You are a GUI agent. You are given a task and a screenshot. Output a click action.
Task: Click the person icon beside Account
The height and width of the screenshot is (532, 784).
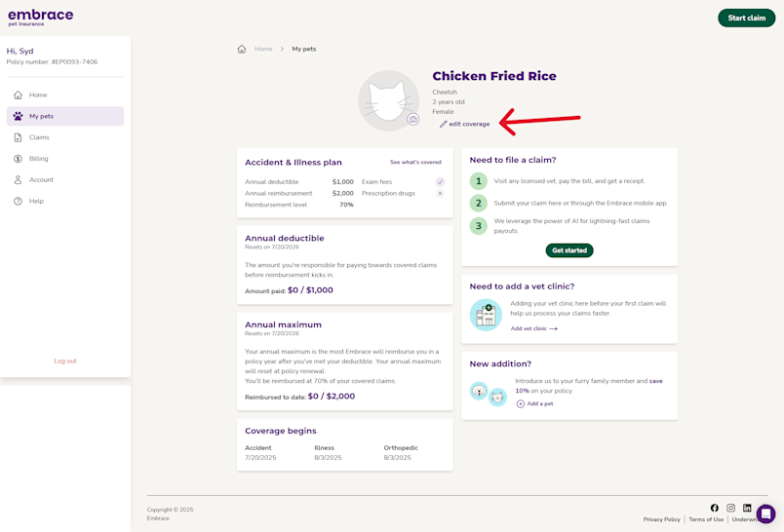tap(18, 180)
